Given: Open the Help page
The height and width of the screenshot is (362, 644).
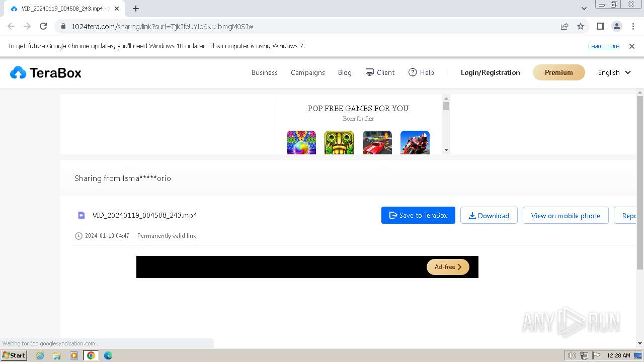Looking at the screenshot, I should tap(421, 72).
